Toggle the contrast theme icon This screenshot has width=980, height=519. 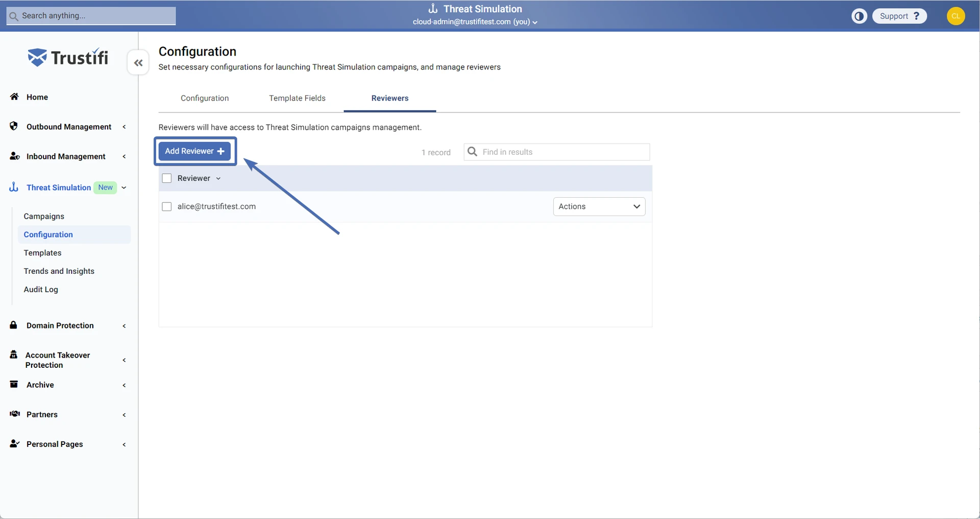click(x=859, y=16)
